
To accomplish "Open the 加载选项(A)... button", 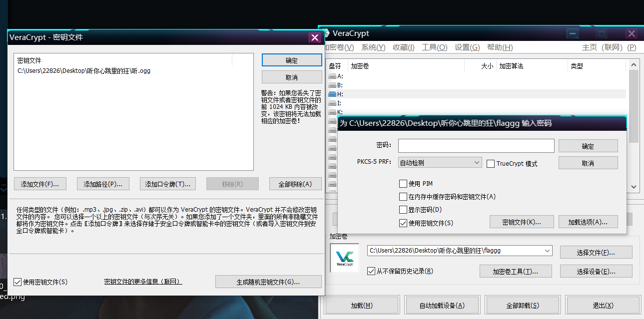I will 588,222.
